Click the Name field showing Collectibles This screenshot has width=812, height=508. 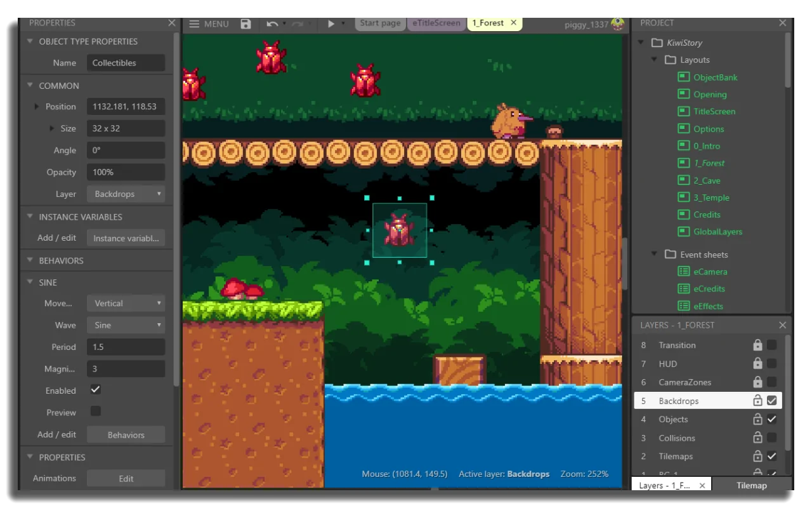125,63
